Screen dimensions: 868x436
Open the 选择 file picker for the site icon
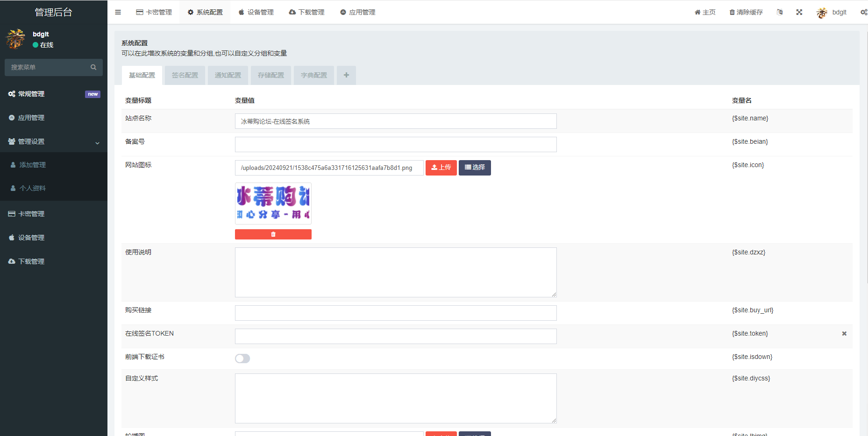pos(475,168)
